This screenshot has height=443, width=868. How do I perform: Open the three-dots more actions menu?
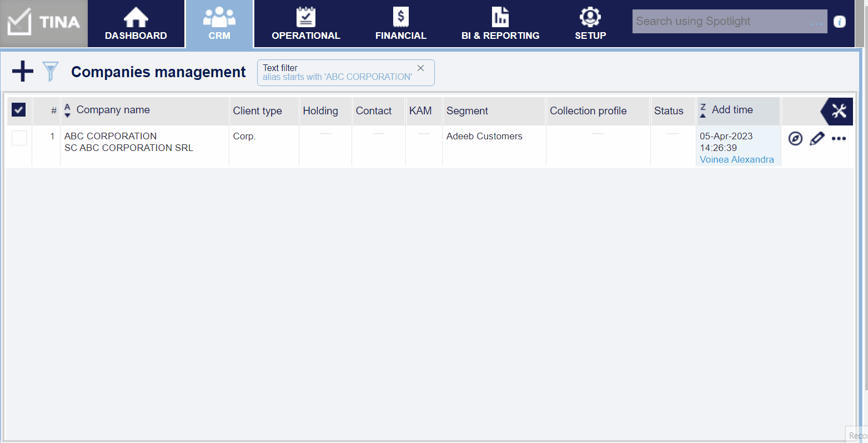tap(839, 139)
